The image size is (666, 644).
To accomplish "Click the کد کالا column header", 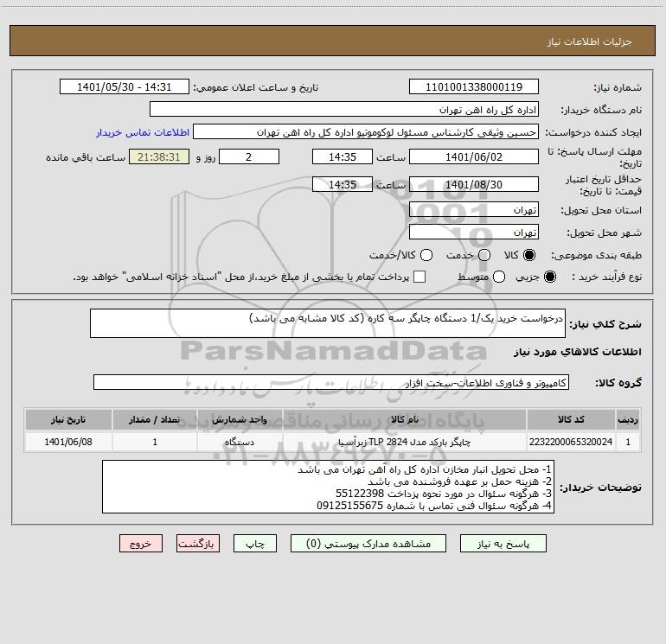I will (571, 419).
